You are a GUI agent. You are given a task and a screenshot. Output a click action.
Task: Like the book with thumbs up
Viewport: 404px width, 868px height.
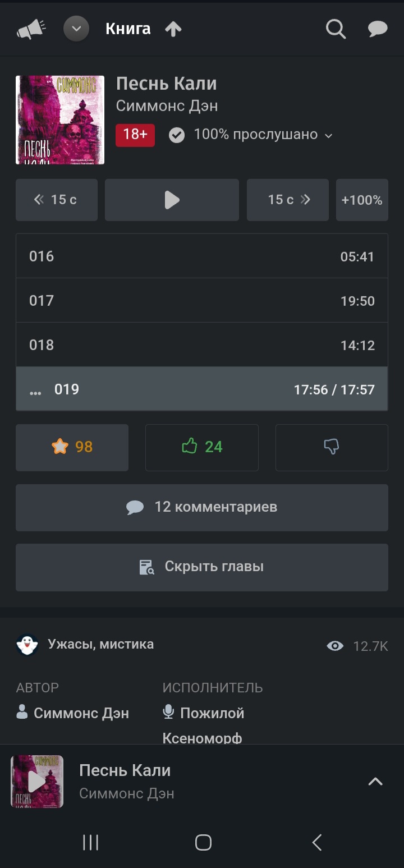tap(202, 447)
